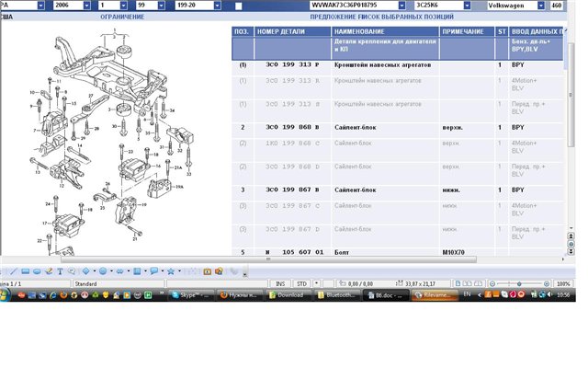Click the horizontal scrollbar below the diagram
588x368 pixels.
pyautogui.click(x=268, y=259)
